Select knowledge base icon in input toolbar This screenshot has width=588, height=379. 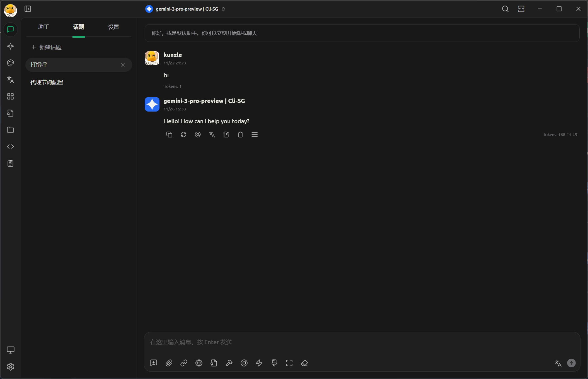tap(214, 363)
